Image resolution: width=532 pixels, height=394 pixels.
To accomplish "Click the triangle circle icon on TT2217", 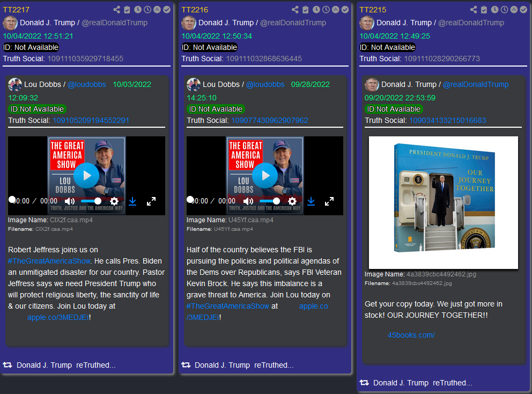I will [157, 10].
